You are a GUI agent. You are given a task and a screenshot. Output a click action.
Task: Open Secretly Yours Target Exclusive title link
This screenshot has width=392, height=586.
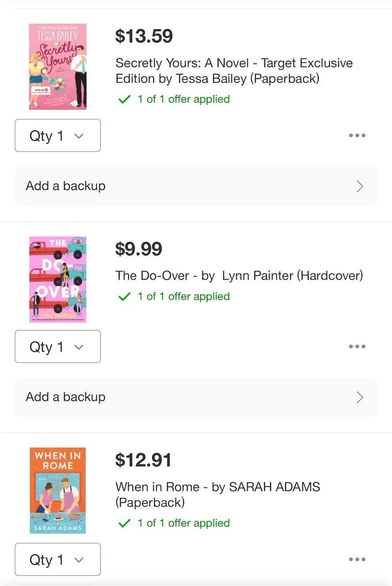pos(234,71)
